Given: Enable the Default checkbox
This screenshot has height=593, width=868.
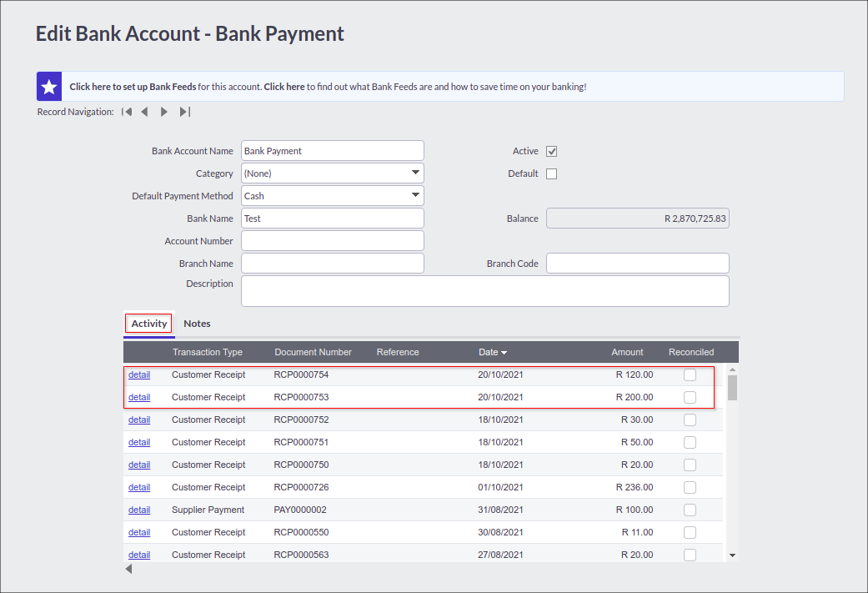Looking at the screenshot, I should click(x=551, y=173).
